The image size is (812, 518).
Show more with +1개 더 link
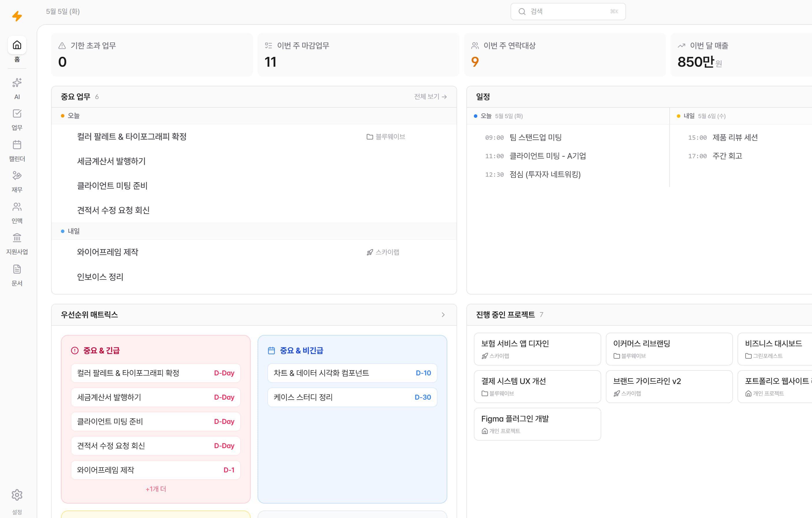156,489
